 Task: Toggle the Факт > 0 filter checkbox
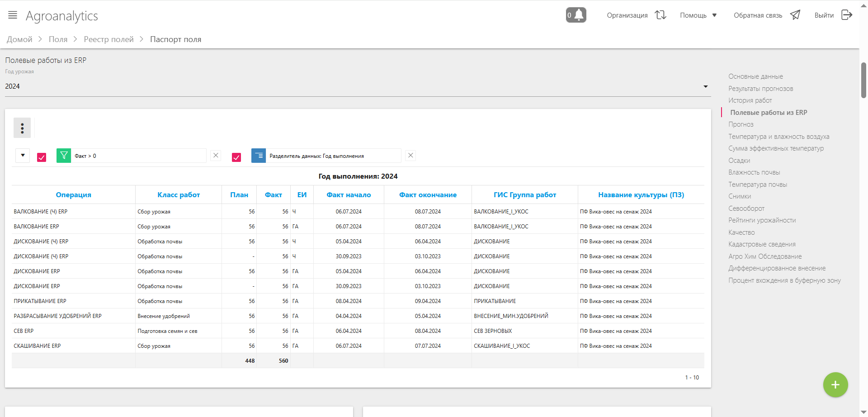pyautogui.click(x=42, y=157)
